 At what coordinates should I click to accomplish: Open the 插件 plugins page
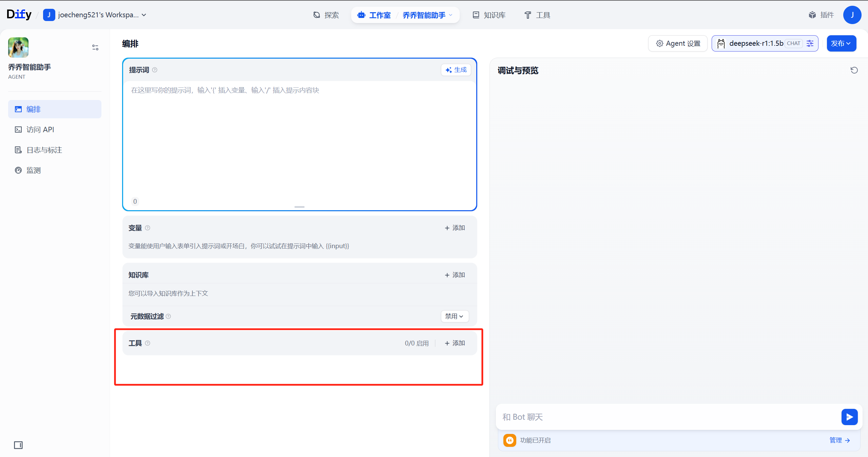pos(821,15)
